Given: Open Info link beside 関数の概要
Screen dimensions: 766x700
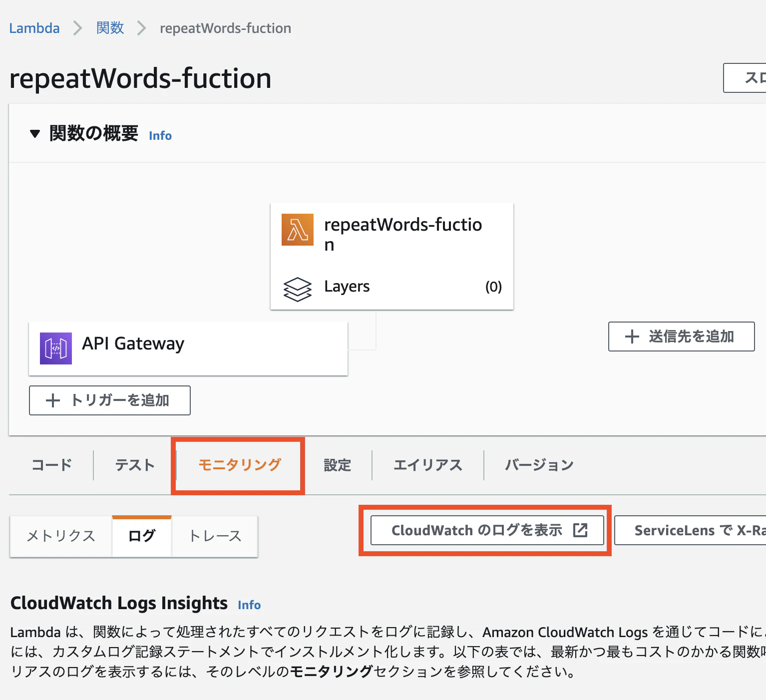Looking at the screenshot, I should [160, 136].
